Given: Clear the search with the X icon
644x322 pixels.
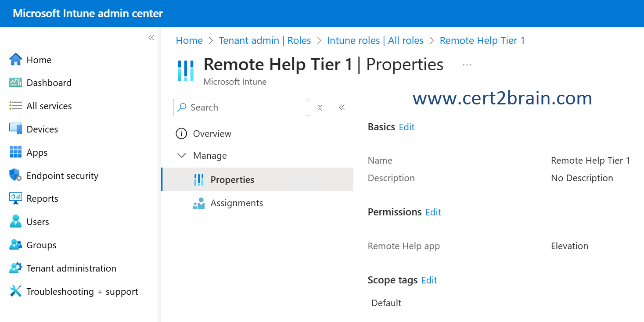Looking at the screenshot, I should point(320,107).
